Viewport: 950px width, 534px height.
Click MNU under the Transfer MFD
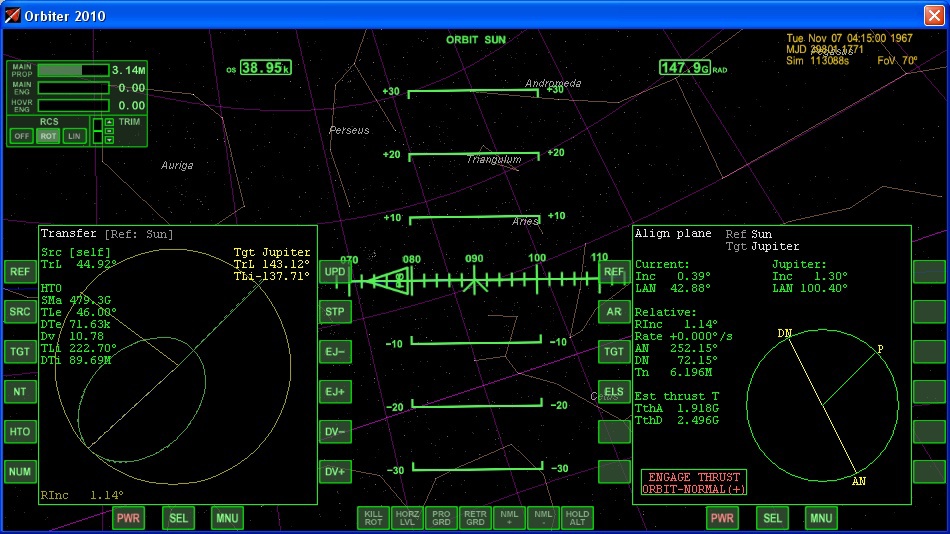tap(227, 518)
